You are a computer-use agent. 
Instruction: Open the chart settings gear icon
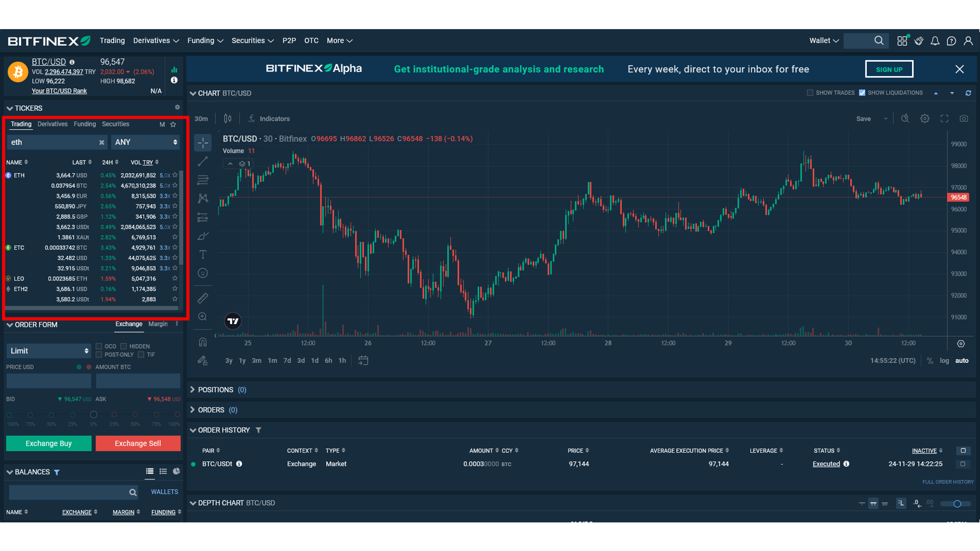[925, 118]
